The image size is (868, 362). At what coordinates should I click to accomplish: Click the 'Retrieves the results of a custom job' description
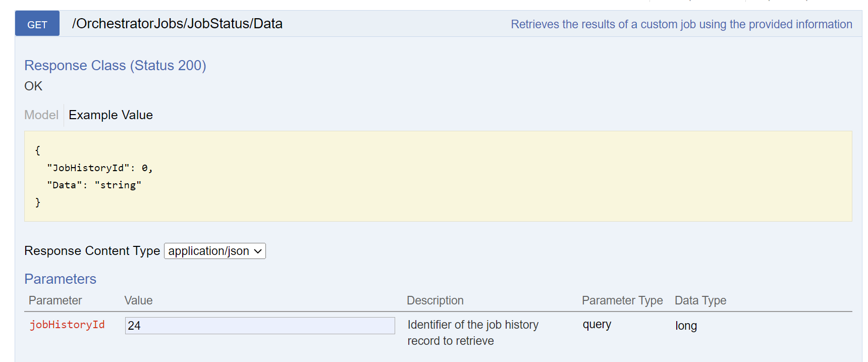[681, 24]
